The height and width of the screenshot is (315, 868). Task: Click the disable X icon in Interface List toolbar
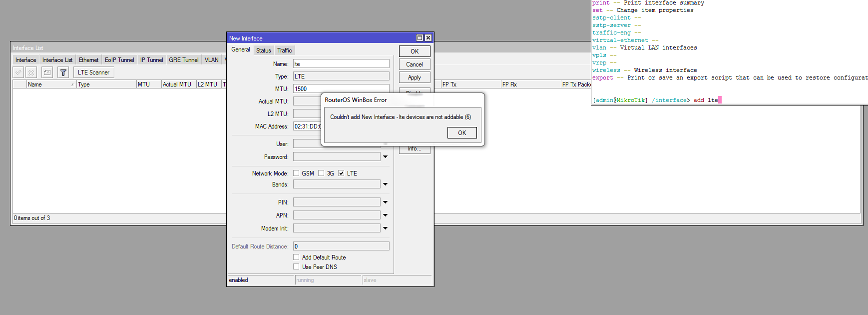(x=31, y=72)
